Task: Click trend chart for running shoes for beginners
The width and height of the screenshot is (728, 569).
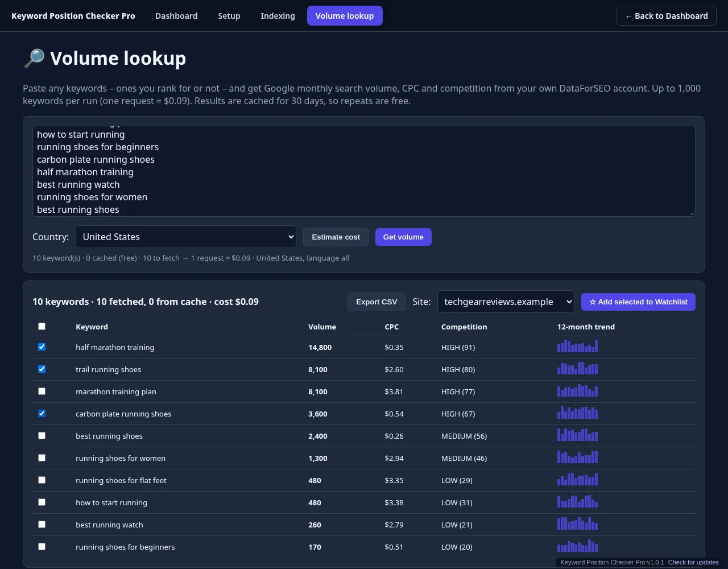Action: pyautogui.click(x=577, y=546)
